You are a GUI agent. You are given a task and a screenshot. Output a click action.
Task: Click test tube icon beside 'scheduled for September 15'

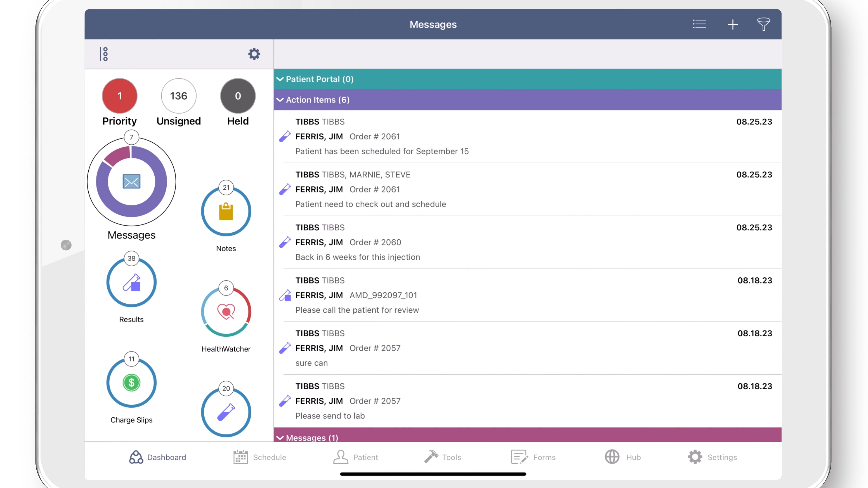[285, 136]
